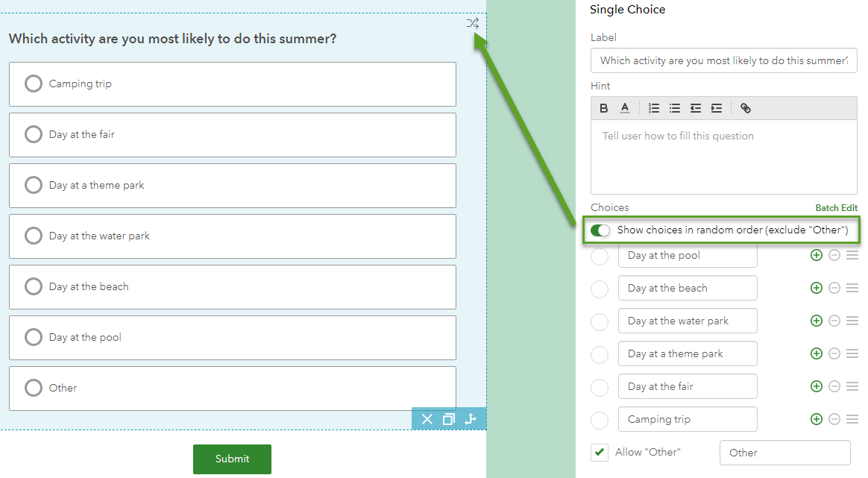Add a choice below Day at the beach
Screen dimensions: 868x478
816,287
